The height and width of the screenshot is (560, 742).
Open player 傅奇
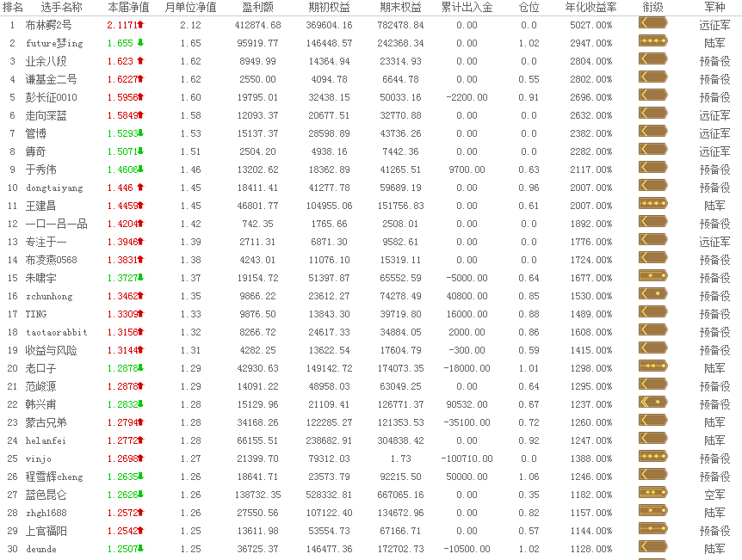[x=36, y=151]
